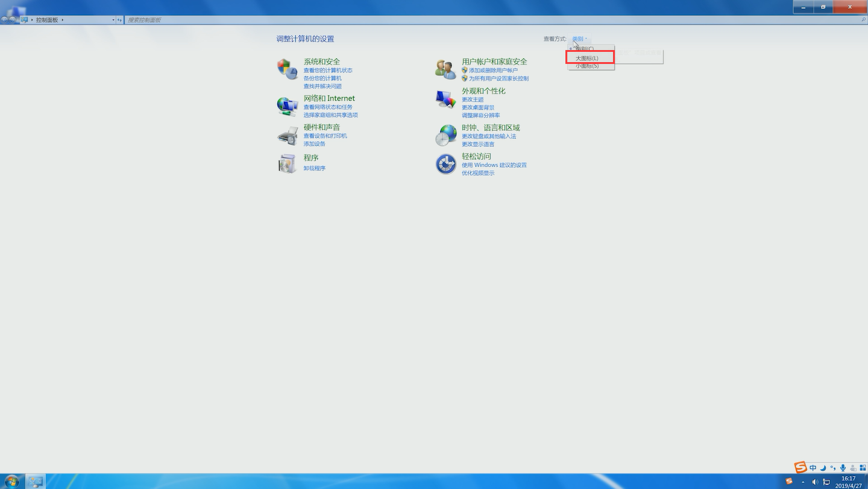Viewport: 868px width, 489px height.
Task: Click 备份您的计算机 link
Action: (322, 78)
